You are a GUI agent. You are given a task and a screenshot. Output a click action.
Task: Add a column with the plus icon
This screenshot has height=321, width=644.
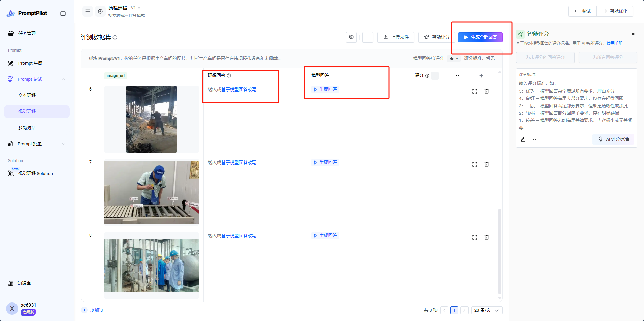point(481,76)
